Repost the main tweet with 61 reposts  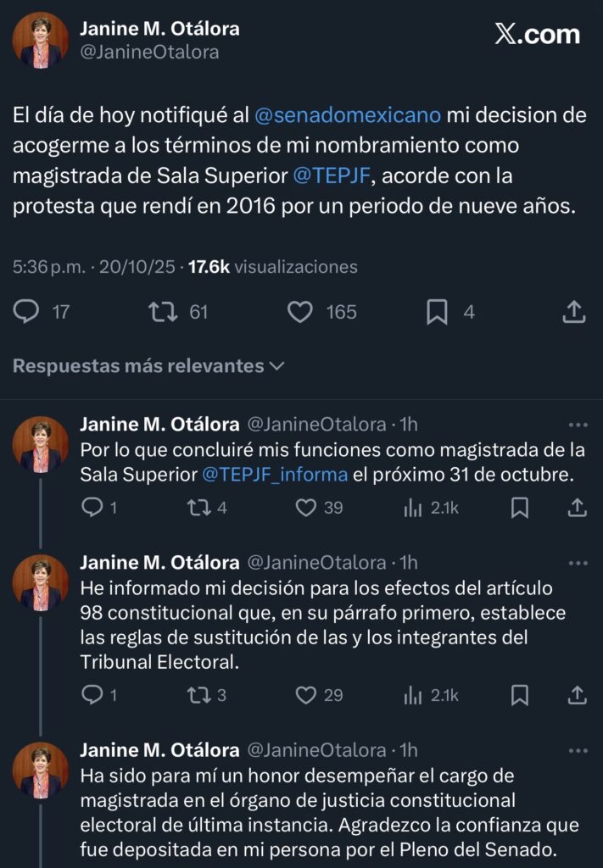(x=162, y=312)
